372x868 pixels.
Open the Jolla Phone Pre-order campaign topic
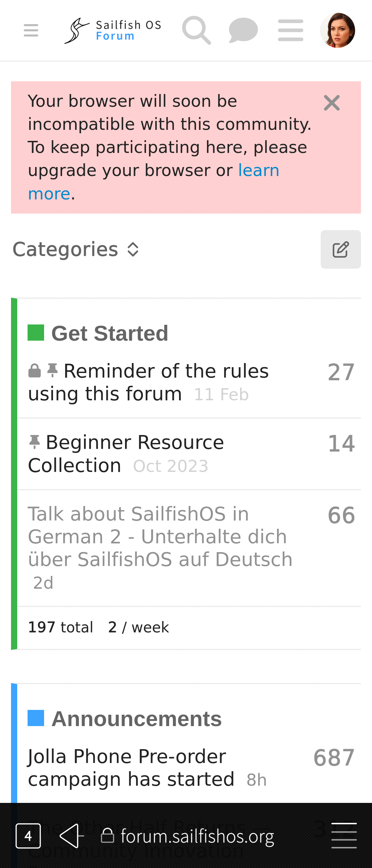[127, 757]
